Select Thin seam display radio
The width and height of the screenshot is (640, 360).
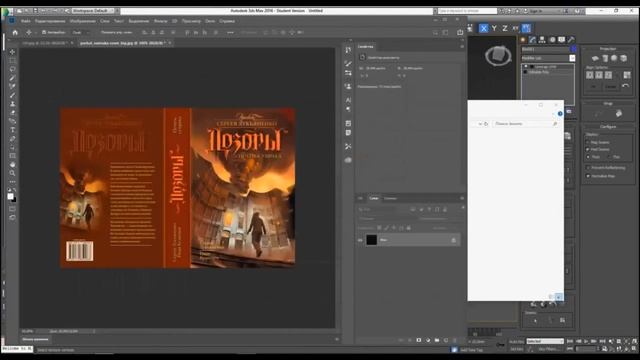(x=609, y=157)
